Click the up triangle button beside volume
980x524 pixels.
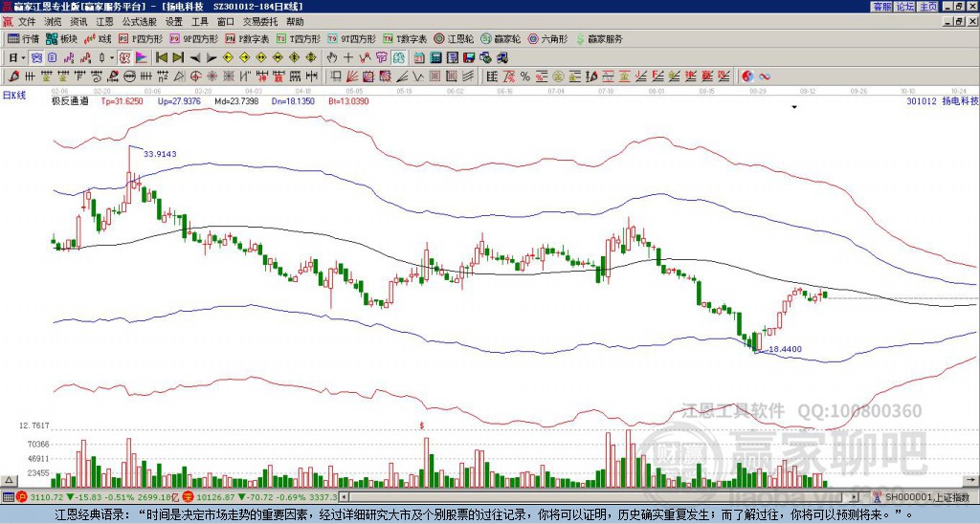(x=9, y=480)
